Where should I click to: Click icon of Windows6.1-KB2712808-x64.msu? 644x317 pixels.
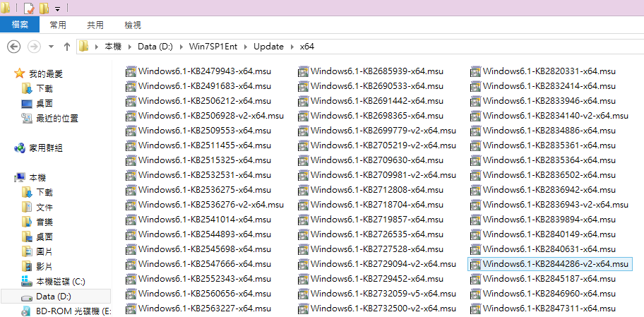coord(303,190)
